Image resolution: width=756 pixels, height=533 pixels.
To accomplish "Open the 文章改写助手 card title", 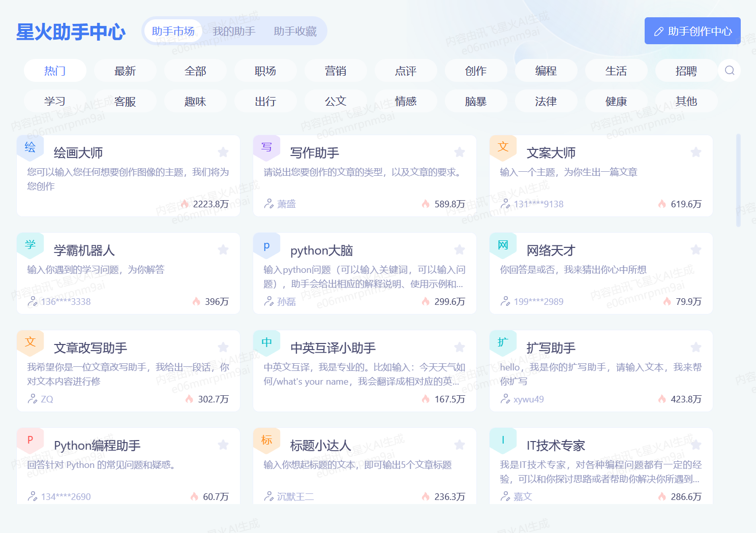I will (x=90, y=348).
